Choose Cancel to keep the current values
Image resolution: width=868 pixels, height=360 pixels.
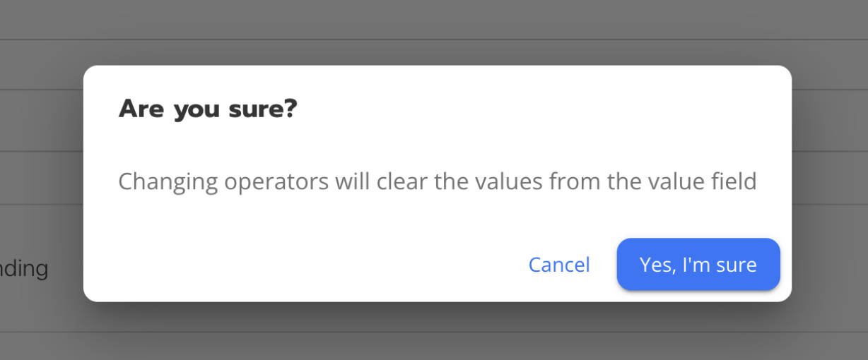pyautogui.click(x=559, y=265)
